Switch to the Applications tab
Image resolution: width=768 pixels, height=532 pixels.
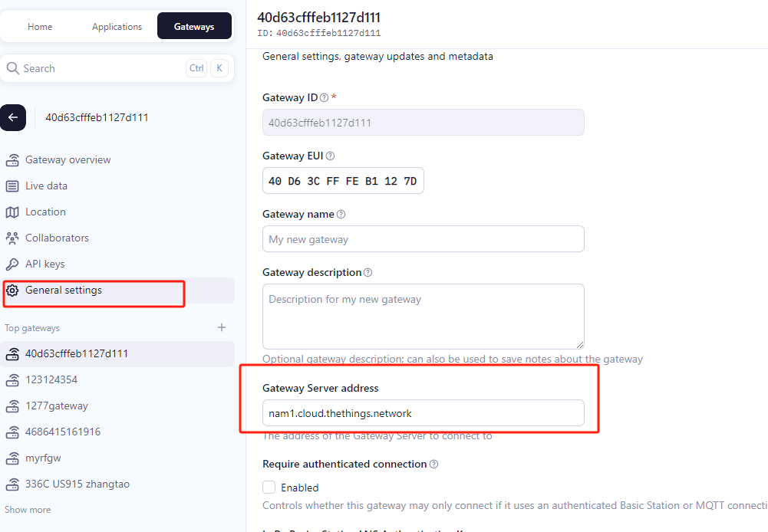point(117,26)
